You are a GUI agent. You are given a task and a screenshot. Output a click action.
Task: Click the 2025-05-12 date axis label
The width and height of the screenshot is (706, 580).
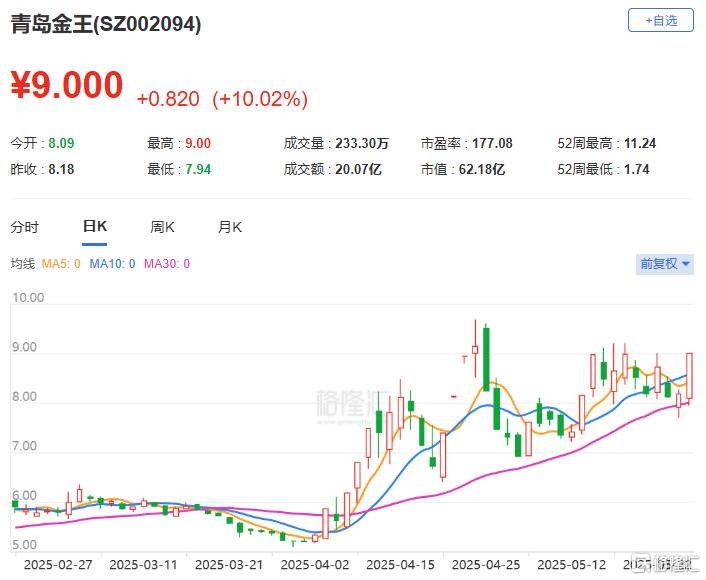pos(571,565)
